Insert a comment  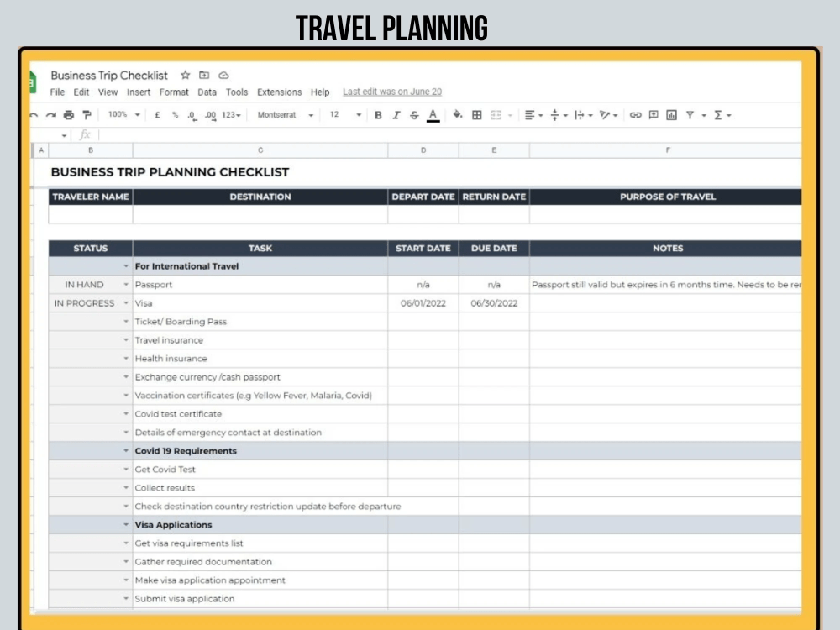click(654, 114)
